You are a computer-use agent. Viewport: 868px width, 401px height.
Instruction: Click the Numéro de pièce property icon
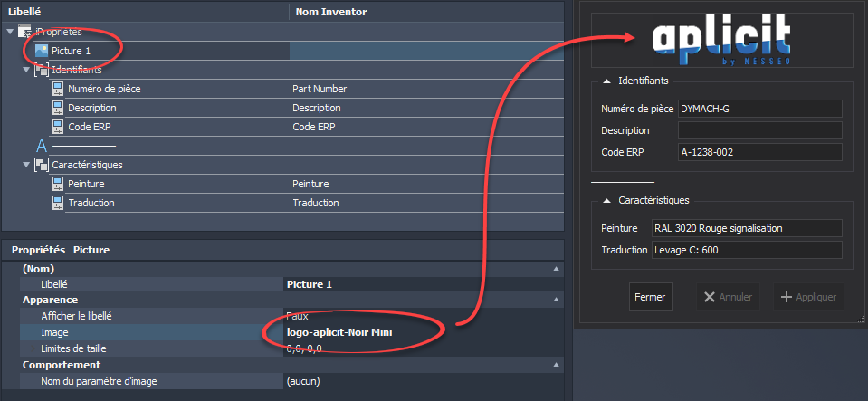(x=58, y=89)
